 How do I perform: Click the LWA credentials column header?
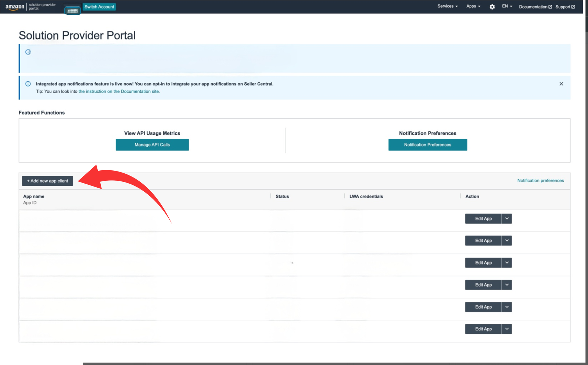tap(366, 196)
